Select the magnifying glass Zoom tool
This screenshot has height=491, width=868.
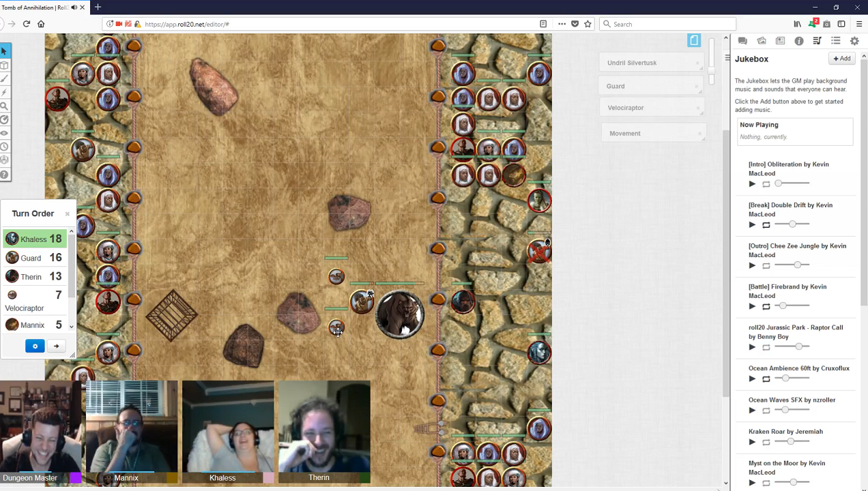click(x=4, y=106)
